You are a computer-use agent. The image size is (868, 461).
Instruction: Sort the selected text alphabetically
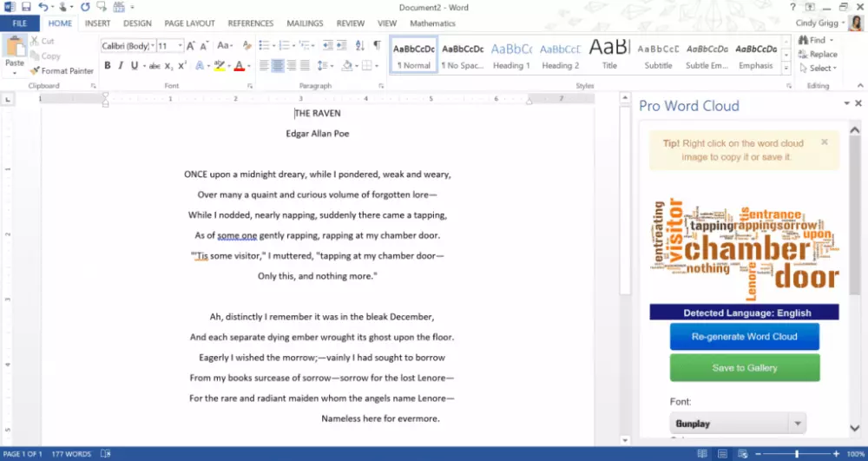coord(358,45)
